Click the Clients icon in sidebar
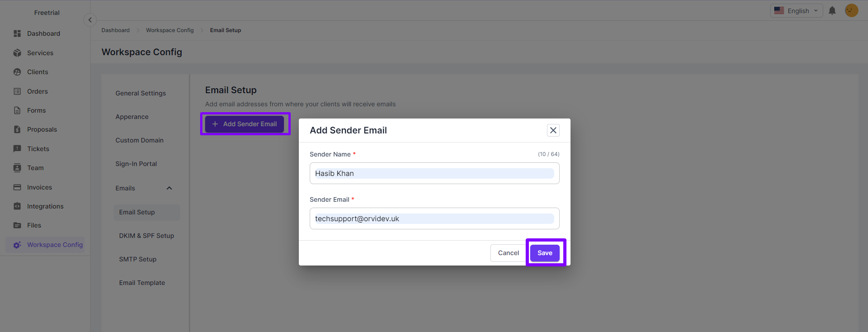The width and height of the screenshot is (868, 332). [x=17, y=72]
